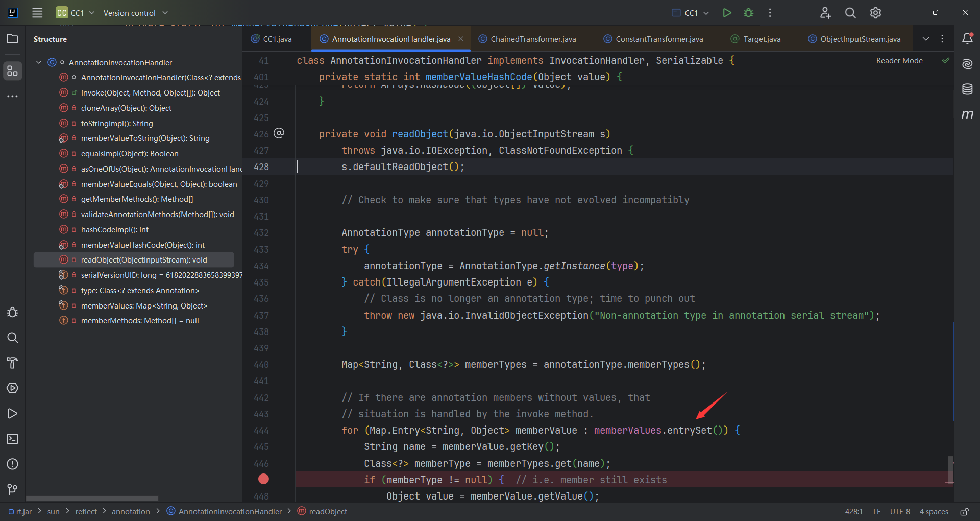Screen dimensions: 980x521
Task: Toggle the Structure tool window icon
Action: [x=12, y=71]
